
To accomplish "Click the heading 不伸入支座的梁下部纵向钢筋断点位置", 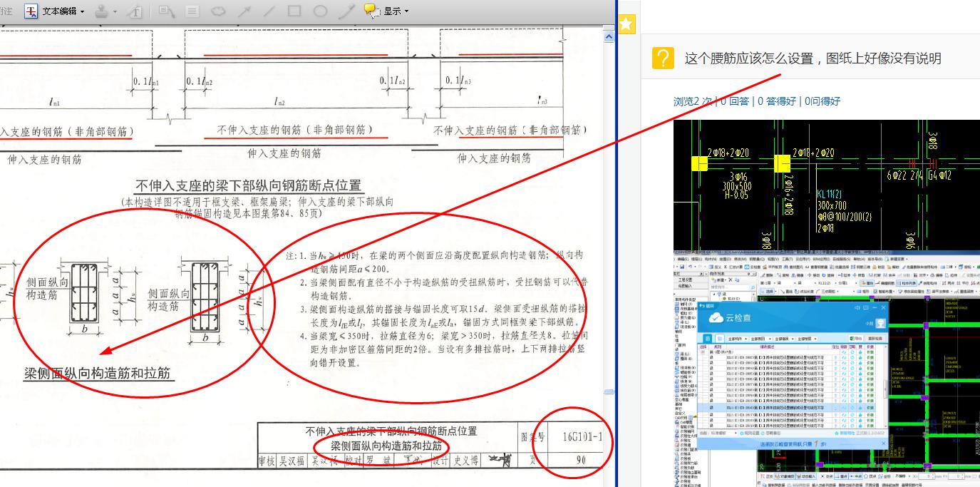I will click(248, 186).
